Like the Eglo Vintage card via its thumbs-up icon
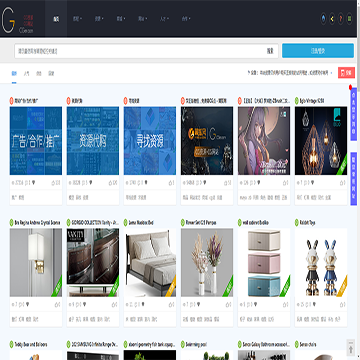The width and height of the screenshot is (360, 360). pyautogui.click(x=341, y=183)
